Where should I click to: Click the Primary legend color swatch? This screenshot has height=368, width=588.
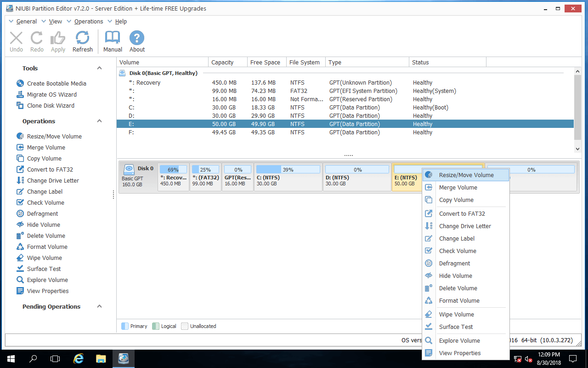pos(124,326)
